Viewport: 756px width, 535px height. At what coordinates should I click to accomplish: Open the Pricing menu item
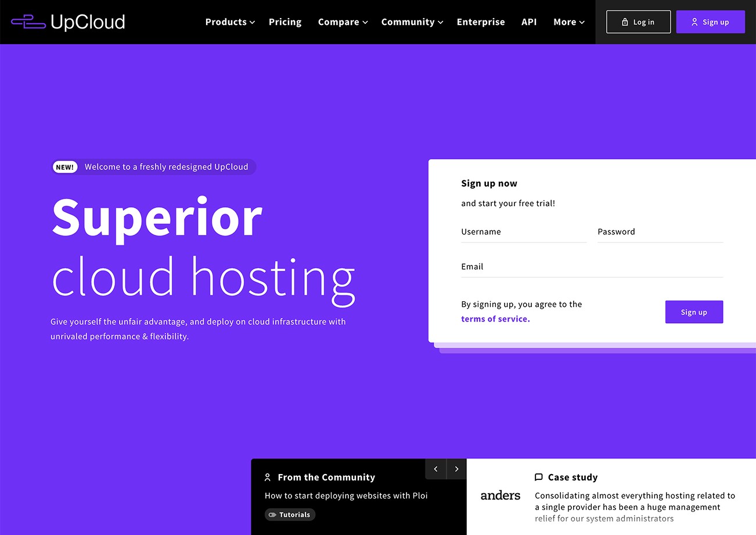pos(285,22)
